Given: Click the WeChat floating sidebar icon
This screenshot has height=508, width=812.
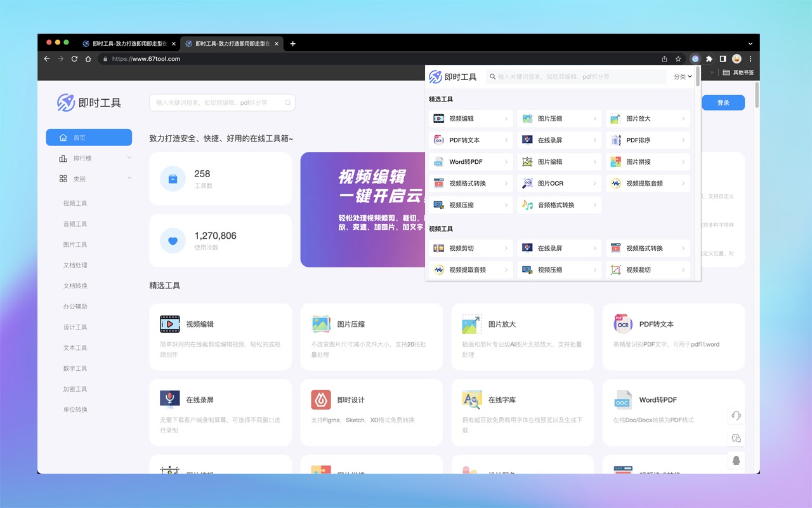Looking at the screenshot, I should tap(736, 438).
